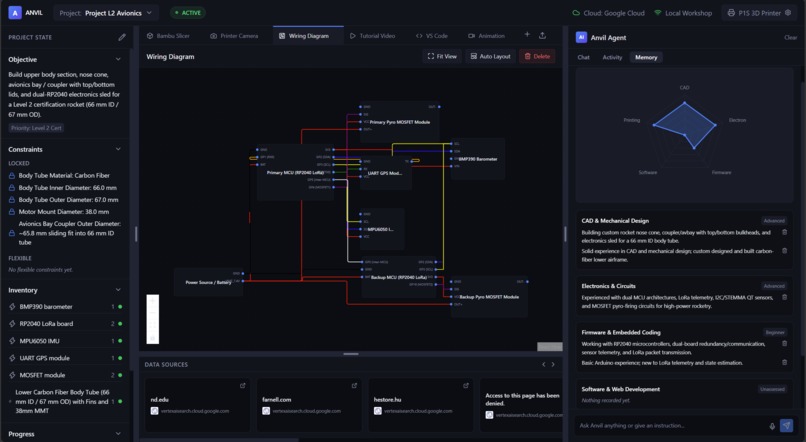Image resolution: width=806 pixels, height=442 pixels.
Task: Open the Access denied data source card
Action: [521, 405]
